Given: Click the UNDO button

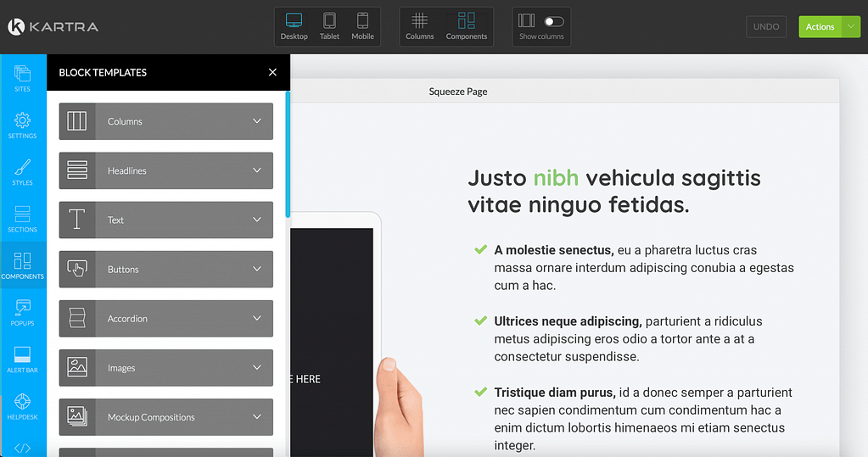Looking at the screenshot, I should point(766,27).
